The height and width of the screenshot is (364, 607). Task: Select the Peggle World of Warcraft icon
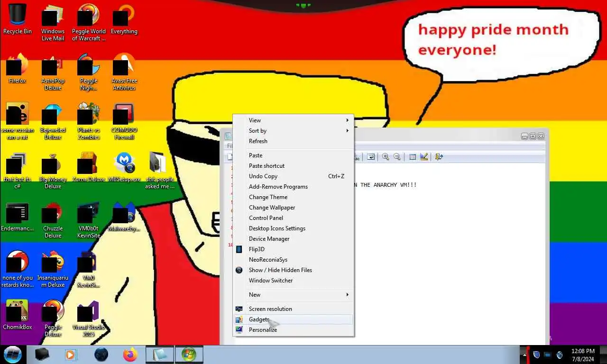(x=89, y=22)
